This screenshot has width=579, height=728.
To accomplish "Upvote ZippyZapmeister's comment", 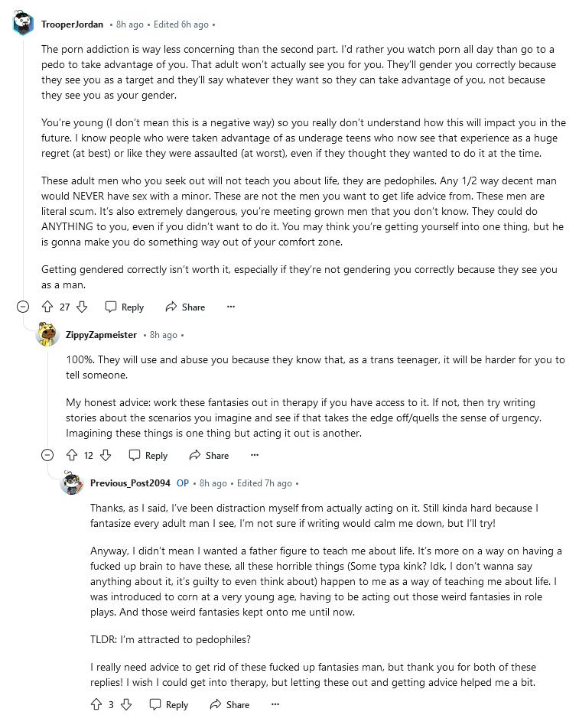I will (x=72, y=455).
